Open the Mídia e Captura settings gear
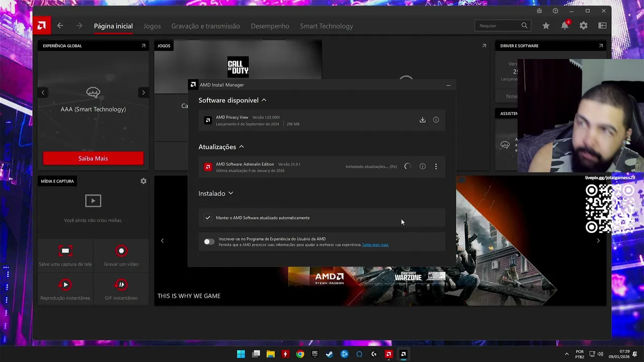 (143, 181)
